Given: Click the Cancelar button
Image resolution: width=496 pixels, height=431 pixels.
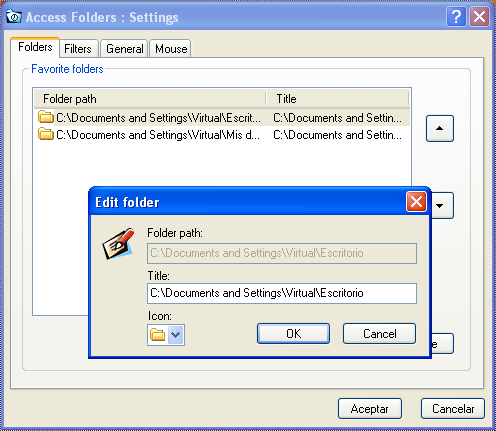Looking at the screenshot, I should 453,408.
